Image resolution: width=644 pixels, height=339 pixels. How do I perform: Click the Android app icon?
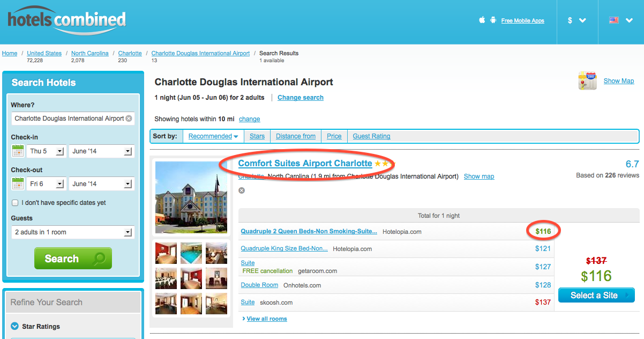pos(493,20)
